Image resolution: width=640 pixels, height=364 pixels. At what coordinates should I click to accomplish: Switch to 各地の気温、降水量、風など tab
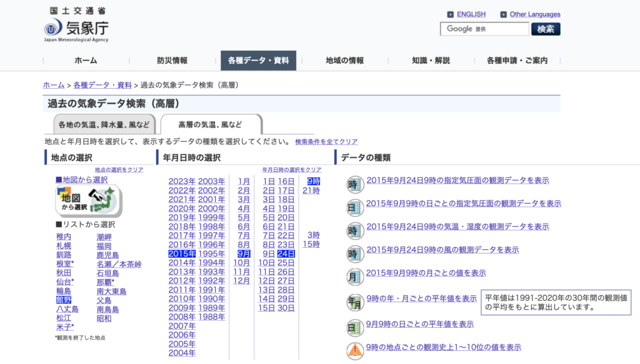point(104,125)
